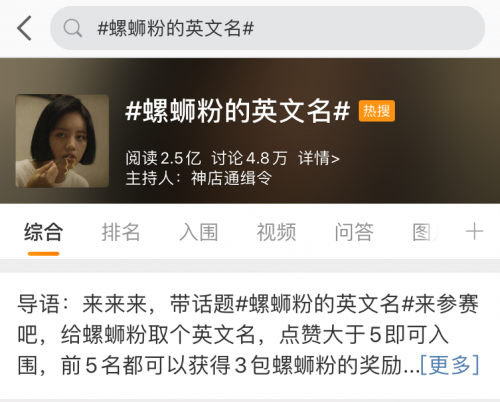Switch to the 综合 tab
This screenshot has width=500, height=402.
[43, 232]
